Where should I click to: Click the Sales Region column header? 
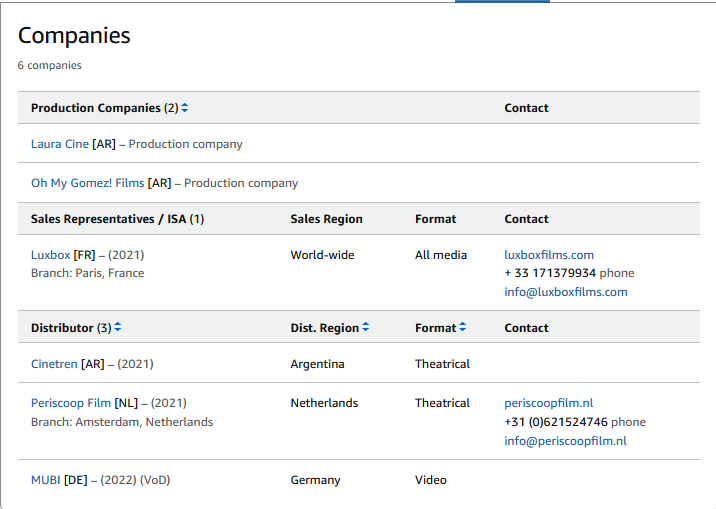coord(326,219)
